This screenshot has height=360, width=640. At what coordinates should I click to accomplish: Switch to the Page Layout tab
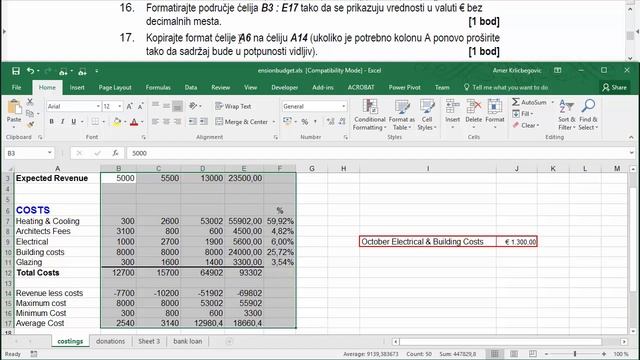pyautogui.click(x=115, y=87)
